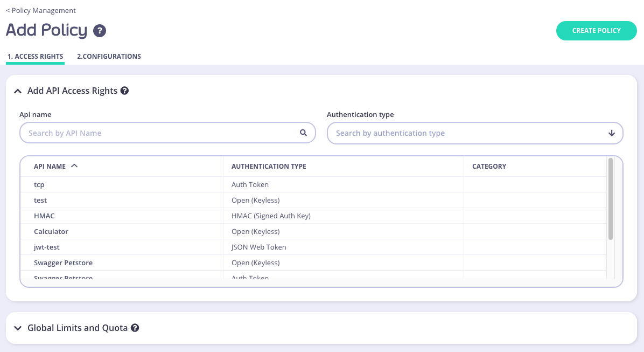
Task: Open the Authentication type dropdown
Action: [x=474, y=133]
